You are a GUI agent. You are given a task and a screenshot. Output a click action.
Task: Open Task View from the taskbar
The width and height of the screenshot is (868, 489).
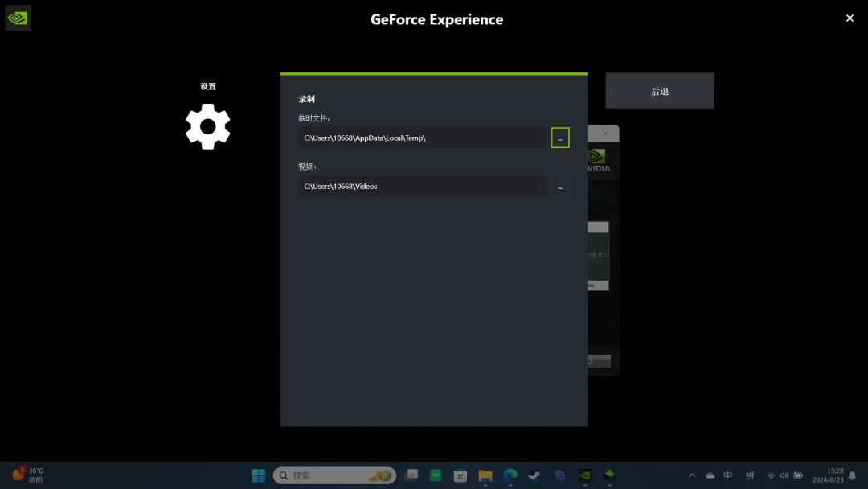[411, 475]
